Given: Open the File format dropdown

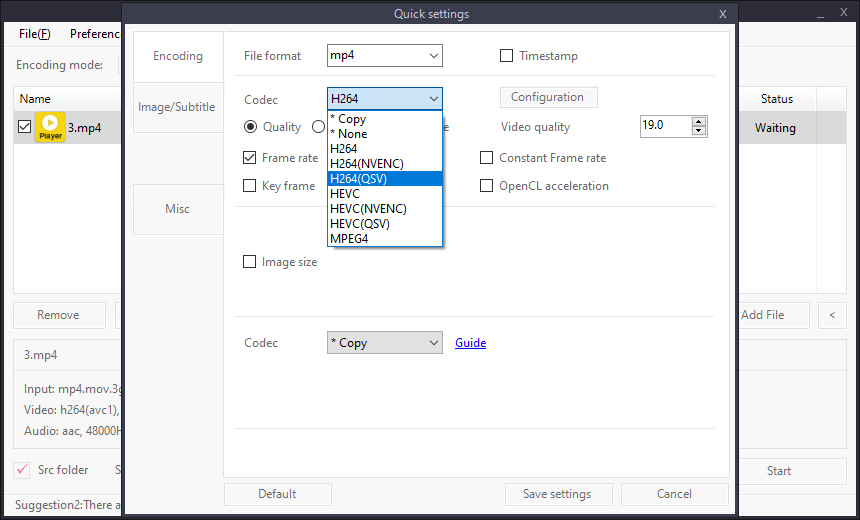Looking at the screenshot, I should [x=384, y=56].
